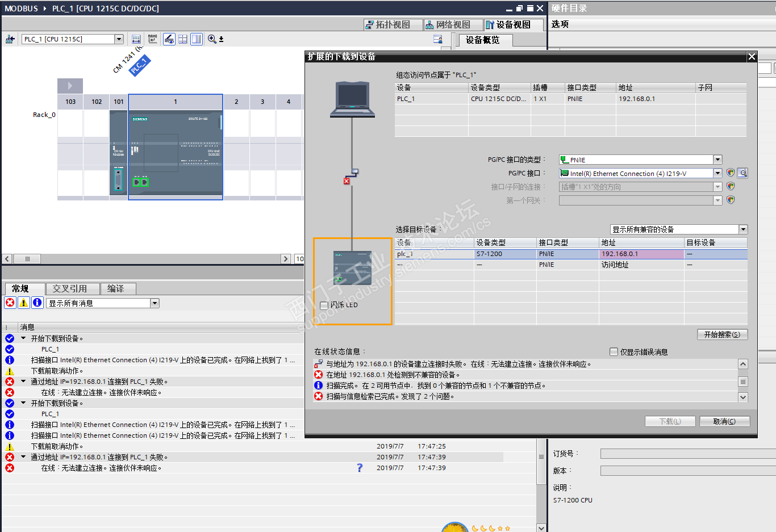Screen dimensions: 776x532
Task: Click the 访问地址 cell in the target table
Action: [642, 265]
